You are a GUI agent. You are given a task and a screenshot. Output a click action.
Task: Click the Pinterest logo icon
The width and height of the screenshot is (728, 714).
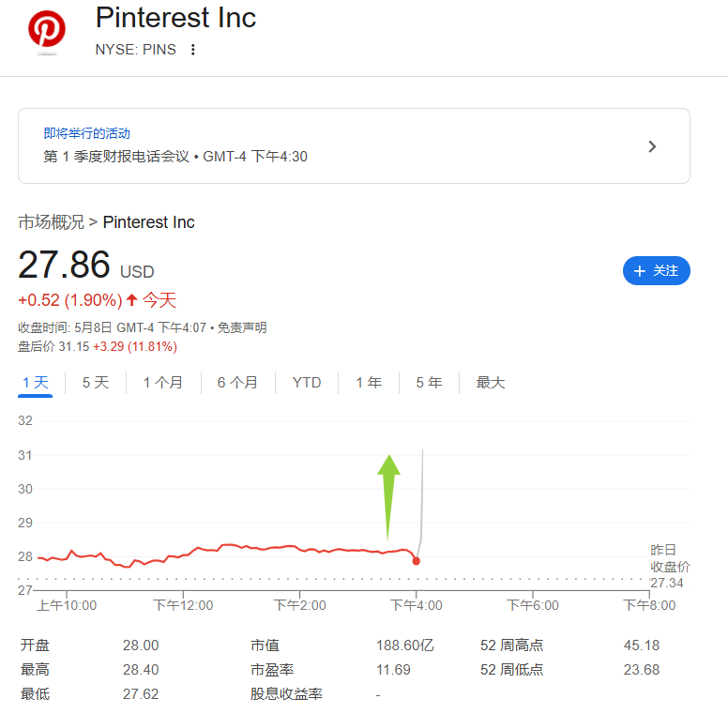46,29
